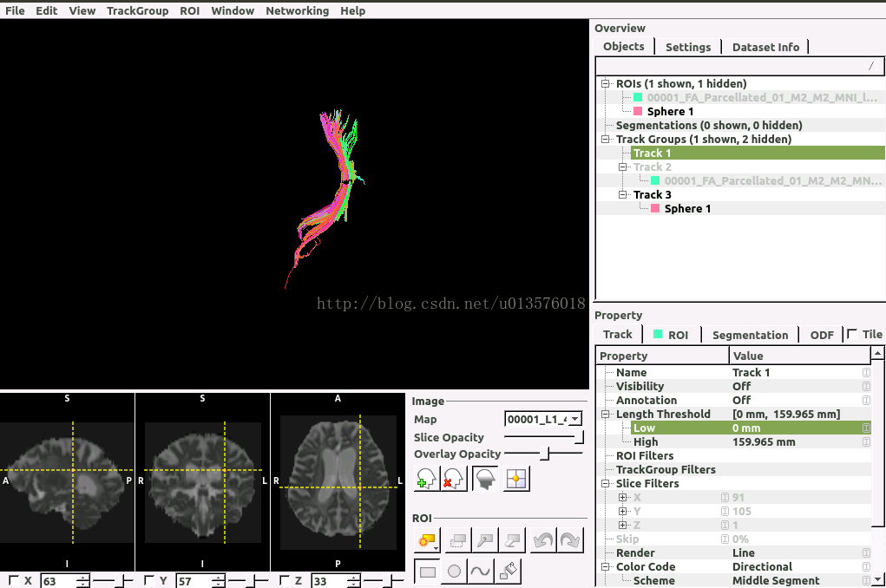Toggle the Z slice checkbox
This screenshot has height=588, width=886.
[285, 579]
